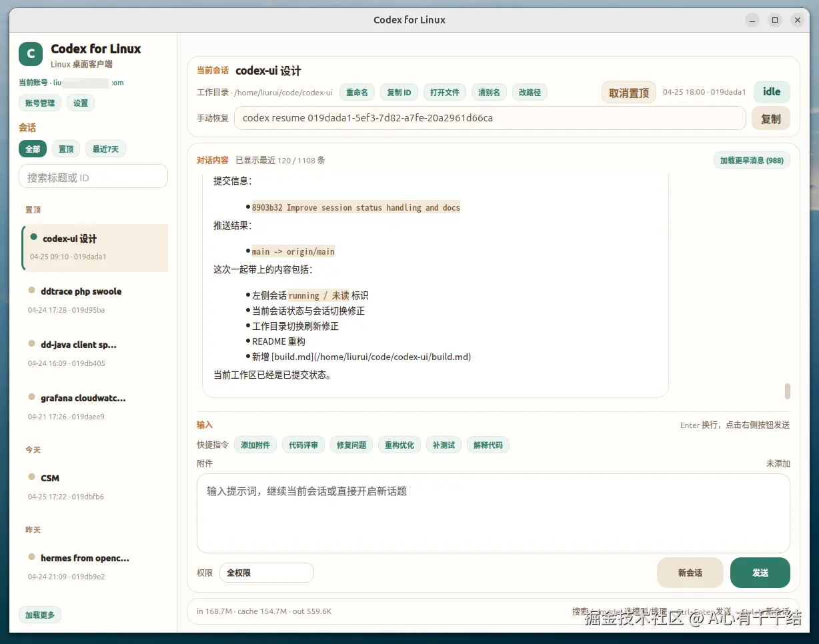Viewport: 819px width, 644px height.
Task: Open the 设置 settings button
Action: pyautogui.click(x=81, y=103)
